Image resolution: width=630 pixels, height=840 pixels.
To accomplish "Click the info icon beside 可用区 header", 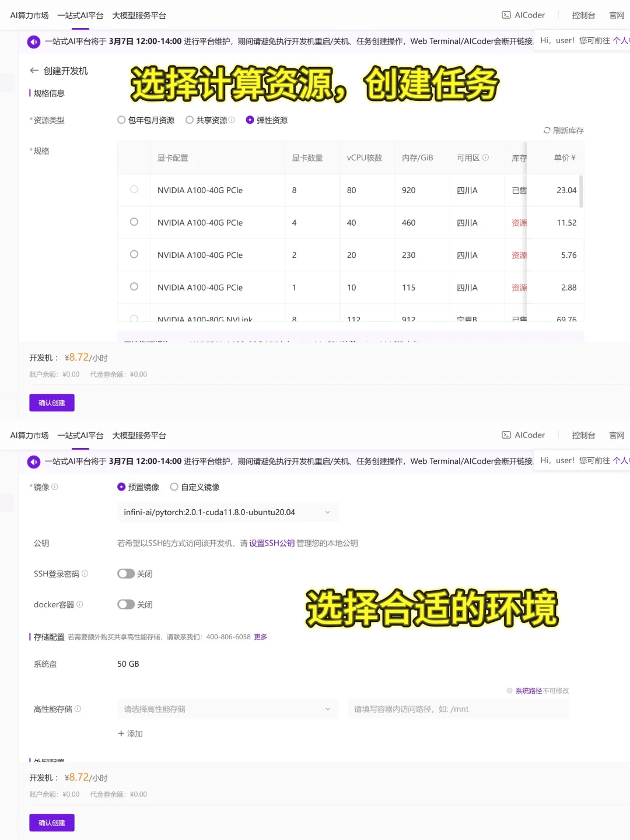I will tap(485, 157).
